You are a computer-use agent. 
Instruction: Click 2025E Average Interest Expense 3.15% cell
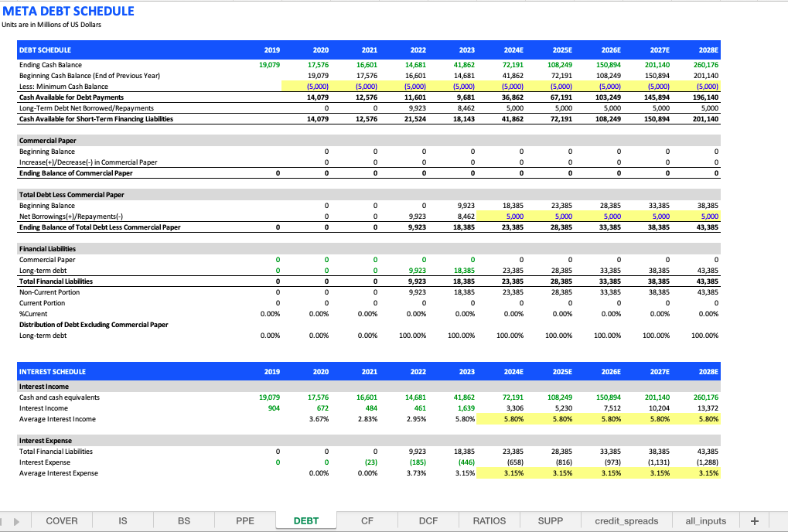(x=549, y=473)
